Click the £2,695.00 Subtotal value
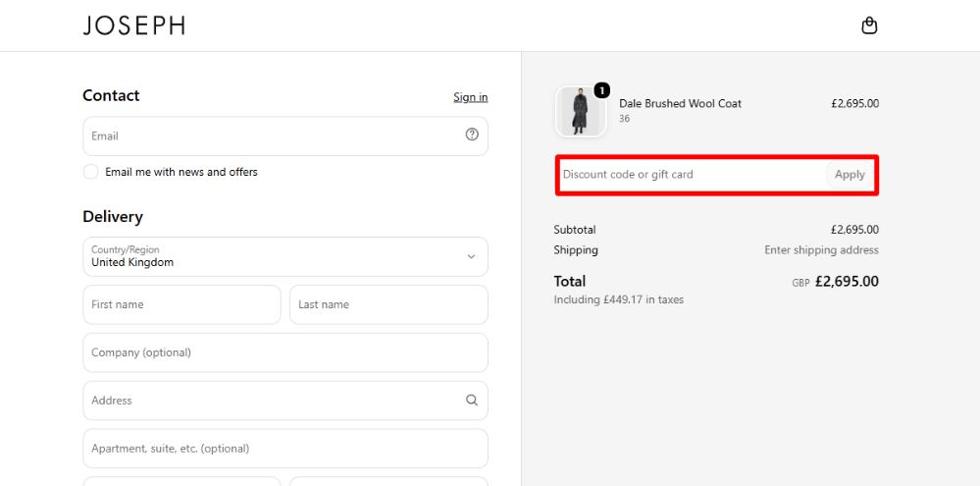980x486 pixels. pyautogui.click(x=854, y=230)
